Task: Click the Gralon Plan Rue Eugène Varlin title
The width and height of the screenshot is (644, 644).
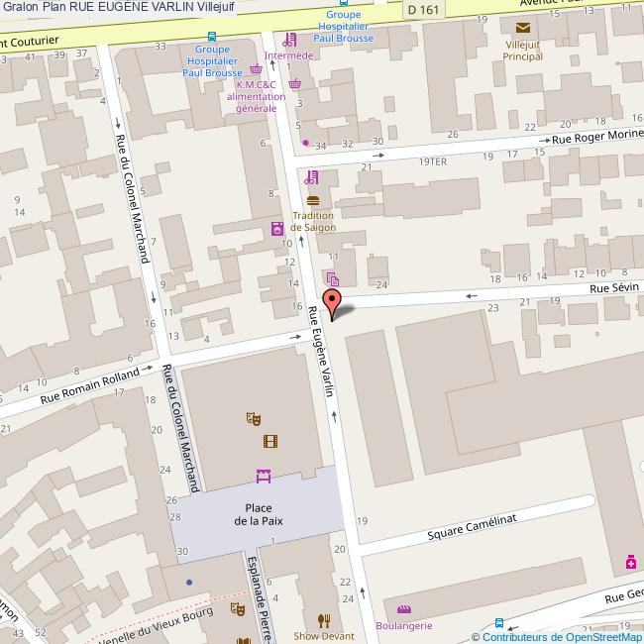Action: [x=118, y=7]
